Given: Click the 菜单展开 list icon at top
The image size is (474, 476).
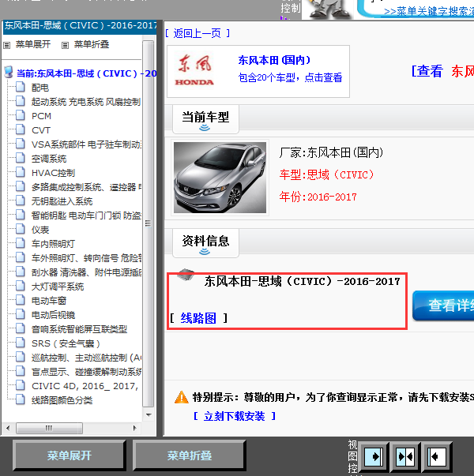Looking at the screenshot, I should [x=6, y=46].
